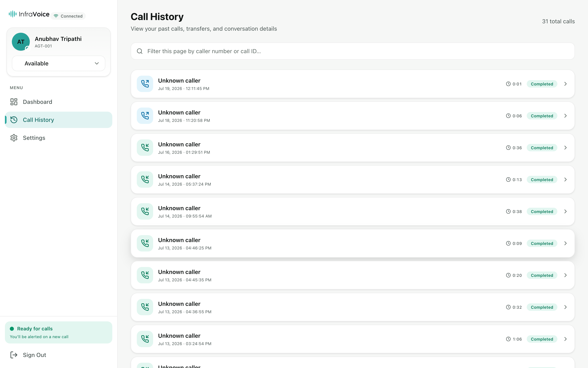Screen dimensions: 588x368
Task: Click incoming call icon for Jul 16 01:29:51 PM
Action: (x=145, y=147)
